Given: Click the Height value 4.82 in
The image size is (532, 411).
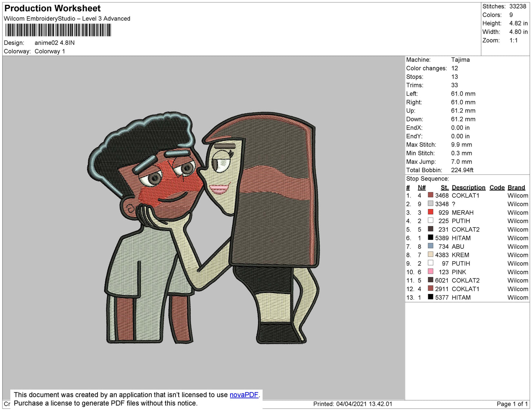Looking at the screenshot, I should [518, 23].
